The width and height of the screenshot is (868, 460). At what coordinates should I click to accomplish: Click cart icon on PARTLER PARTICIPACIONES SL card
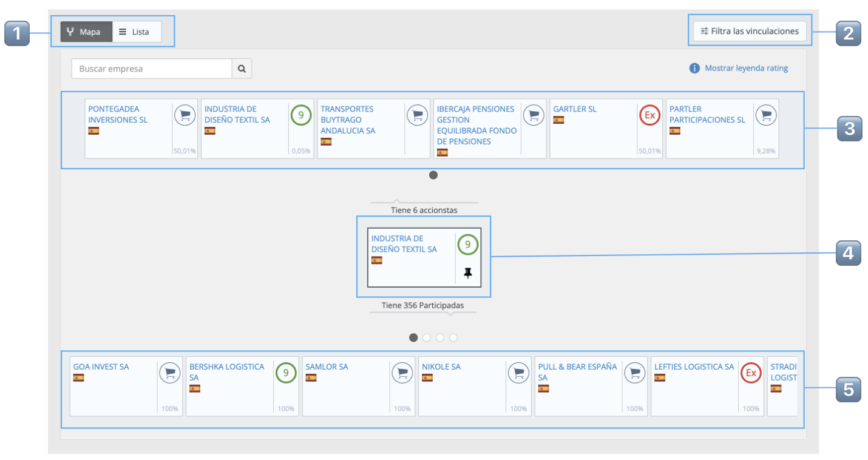(x=766, y=114)
